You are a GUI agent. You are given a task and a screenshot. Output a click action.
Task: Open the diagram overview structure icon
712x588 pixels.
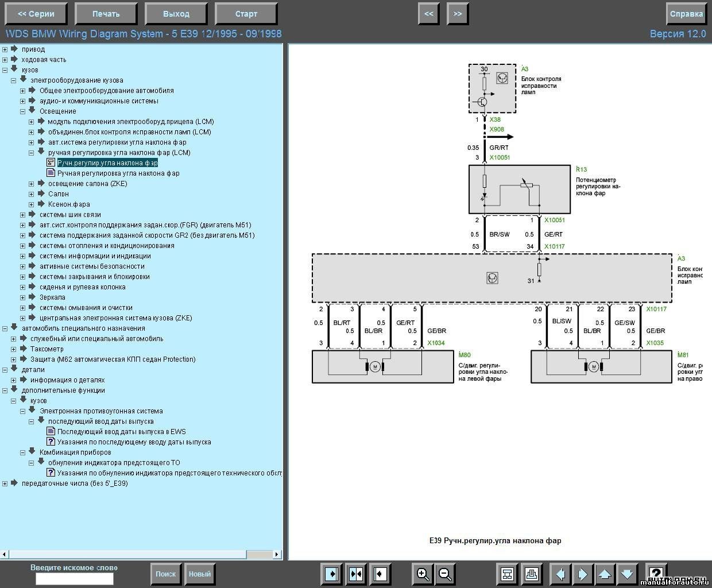pyautogui.click(x=507, y=574)
